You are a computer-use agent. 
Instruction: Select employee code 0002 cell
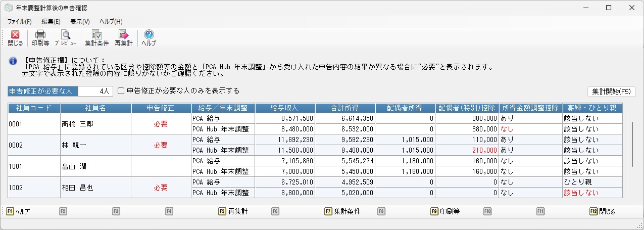pyautogui.click(x=34, y=145)
